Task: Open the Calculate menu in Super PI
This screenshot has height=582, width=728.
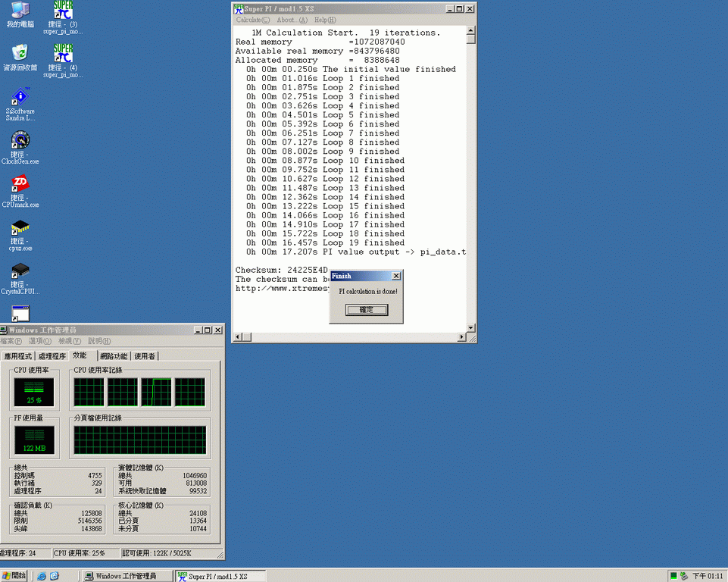Action: tap(252, 20)
